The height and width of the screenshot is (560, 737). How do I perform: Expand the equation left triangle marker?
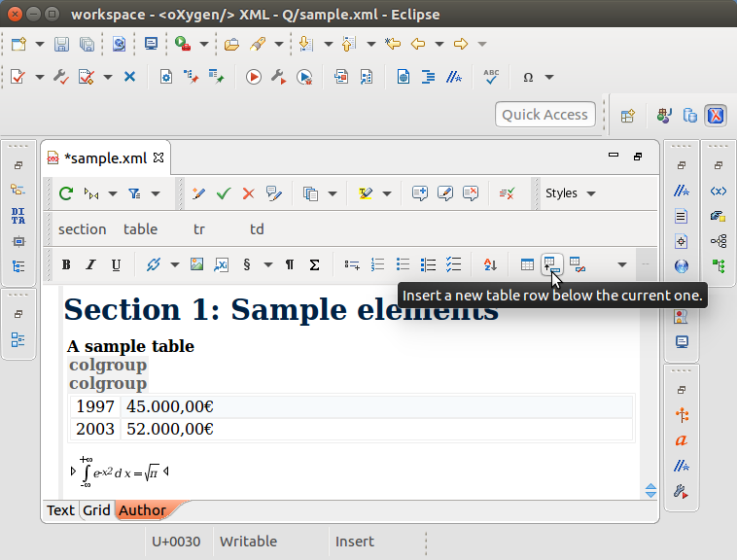pyautogui.click(x=73, y=471)
